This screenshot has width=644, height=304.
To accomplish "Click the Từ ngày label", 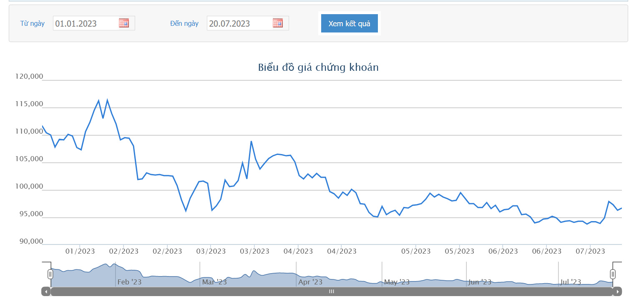I will pos(33,23).
